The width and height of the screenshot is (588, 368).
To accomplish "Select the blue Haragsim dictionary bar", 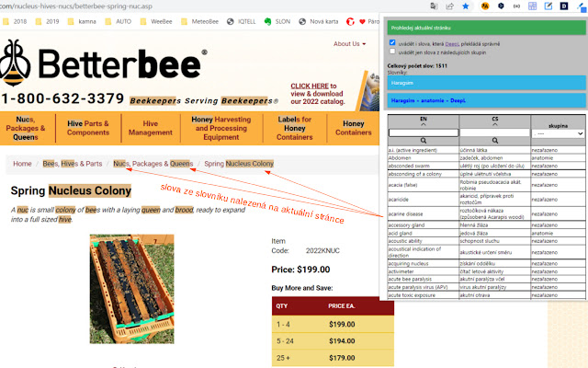I will tap(485, 82).
